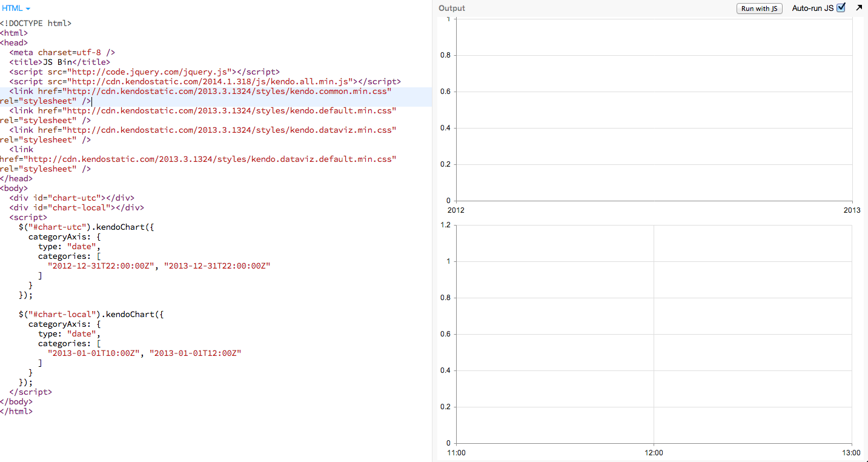This screenshot has height=462, width=868.
Task: Click the div id="chart-local" line
Action: click(x=77, y=207)
